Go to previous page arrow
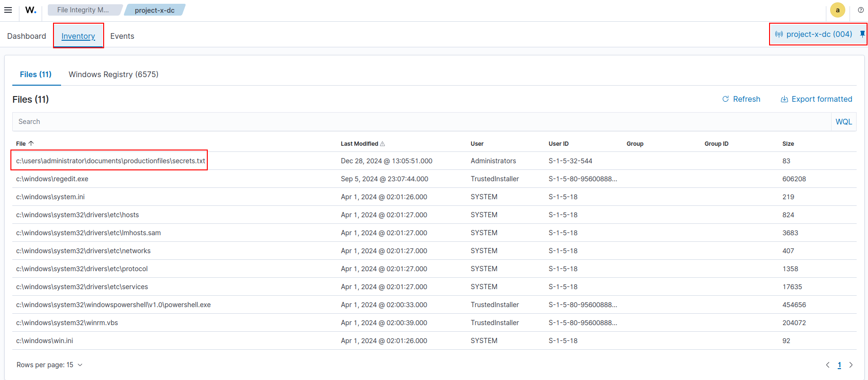Image resolution: width=868 pixels, height=380 pixels. (x=828, y=365)
